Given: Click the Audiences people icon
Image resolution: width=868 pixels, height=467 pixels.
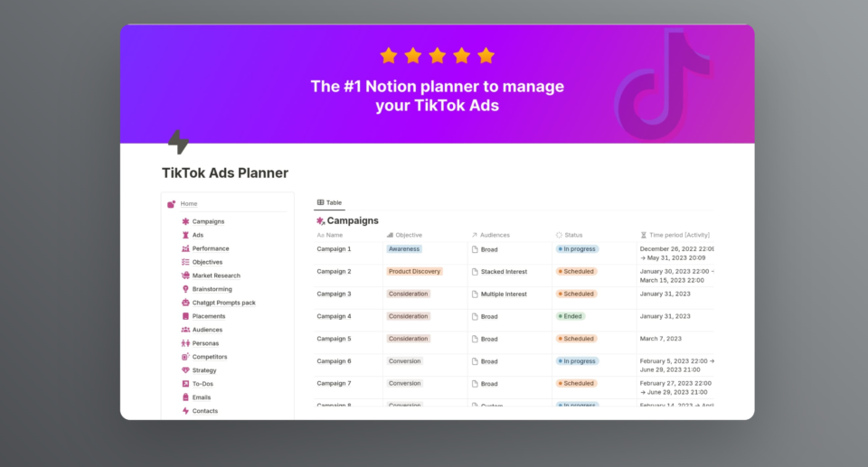Looking at the screenshot, I should (x=185, y=330).
